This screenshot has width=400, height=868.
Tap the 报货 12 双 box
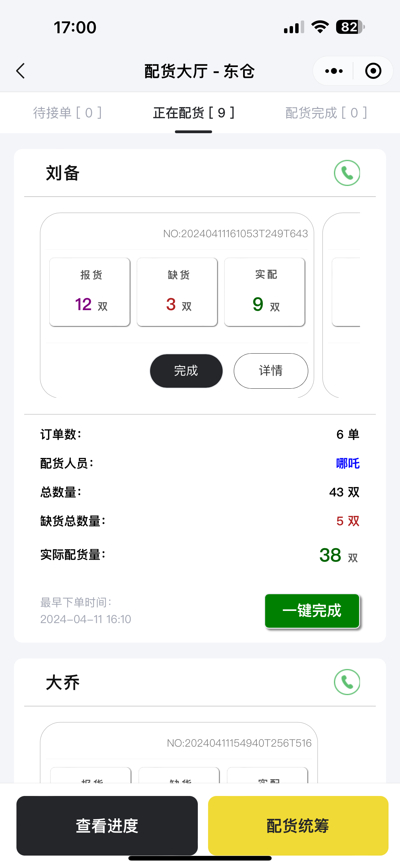point(90,292)
